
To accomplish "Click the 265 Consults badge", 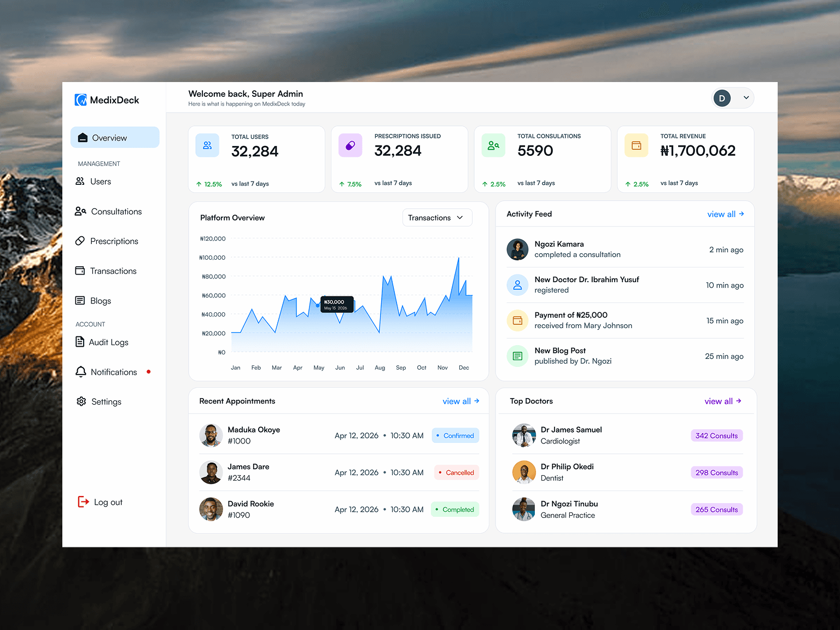I will tap(716, 510).
